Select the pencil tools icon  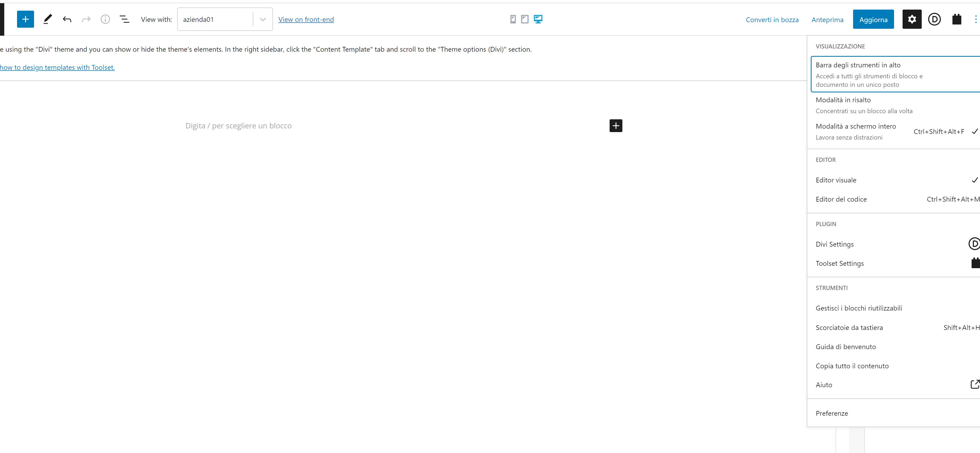[48, 19]
